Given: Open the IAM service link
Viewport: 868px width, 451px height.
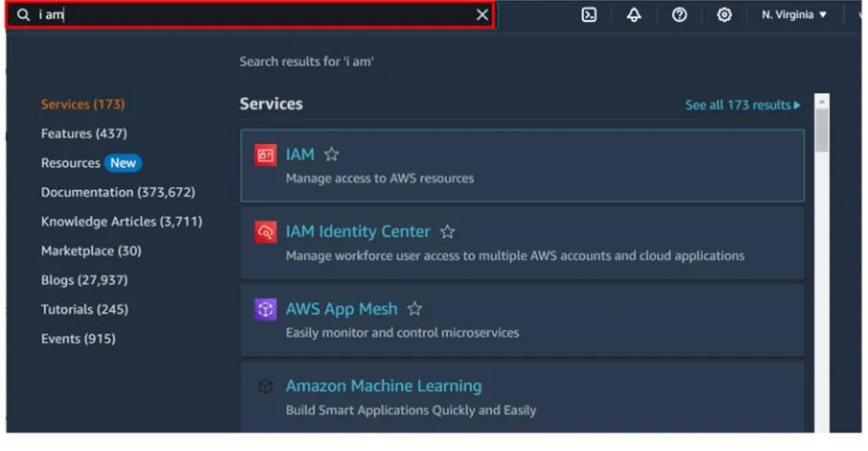Looking at the screenshot, I should (299, 154).
